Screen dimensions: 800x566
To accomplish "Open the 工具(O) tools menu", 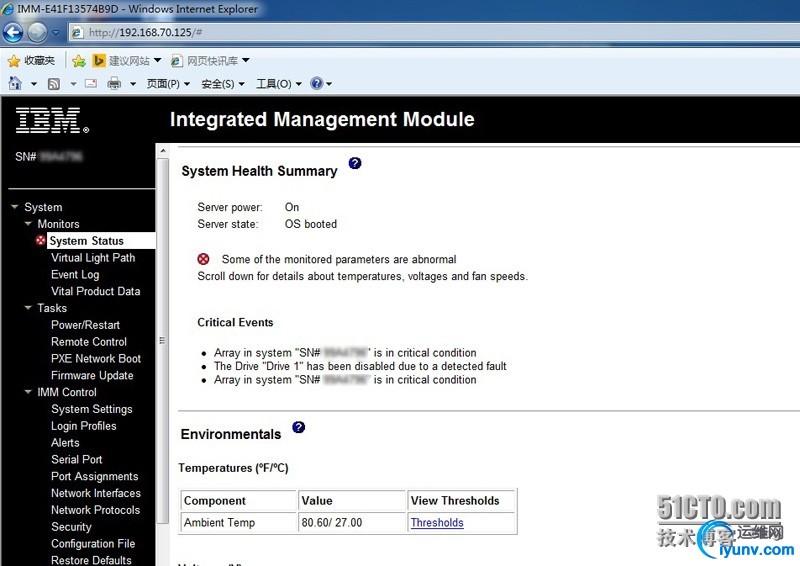I will [279, 84].
